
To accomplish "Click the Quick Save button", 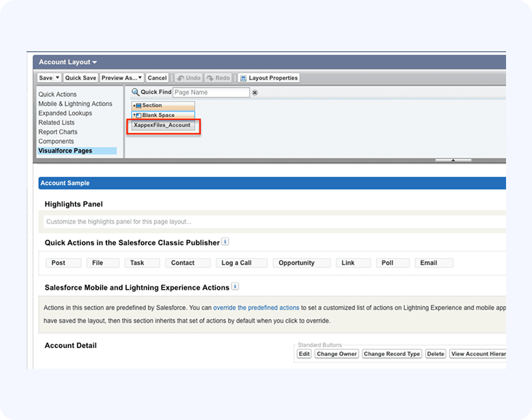I will pyautogui.click(x=80, y=78).
